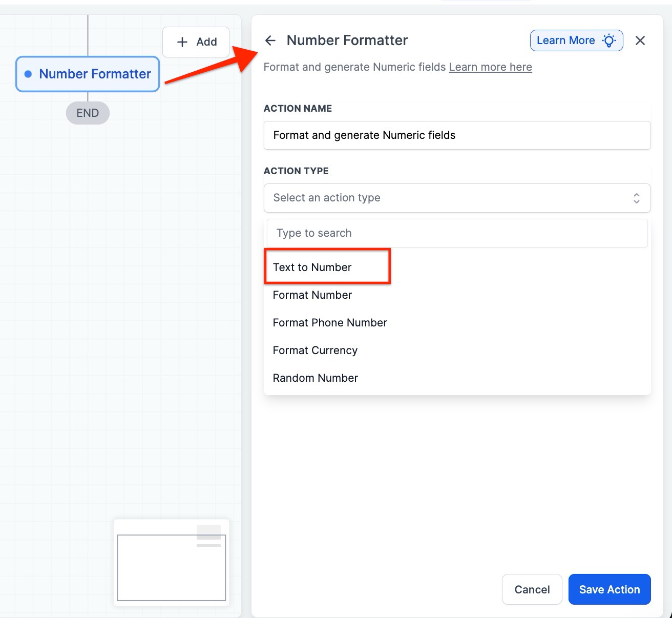Click the back arrow beside Number Formatter
Viewport: 672px width, 618px height.
pyautogui.click(x=270, y=40)
